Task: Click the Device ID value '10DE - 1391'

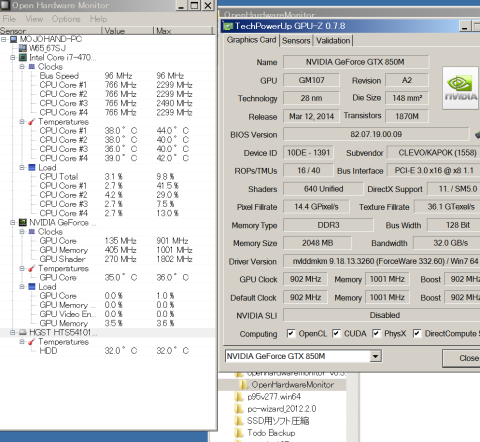Action: tap(308, 153)
